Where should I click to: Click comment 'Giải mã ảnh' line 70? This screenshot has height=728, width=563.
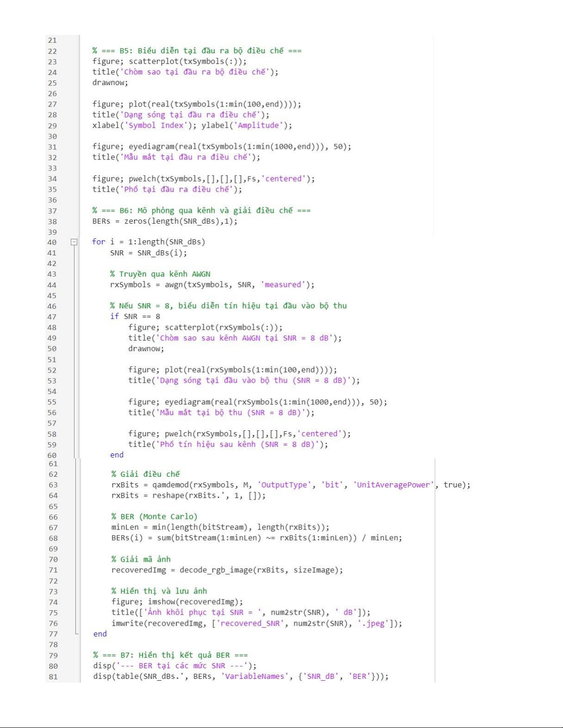point(141,559)
